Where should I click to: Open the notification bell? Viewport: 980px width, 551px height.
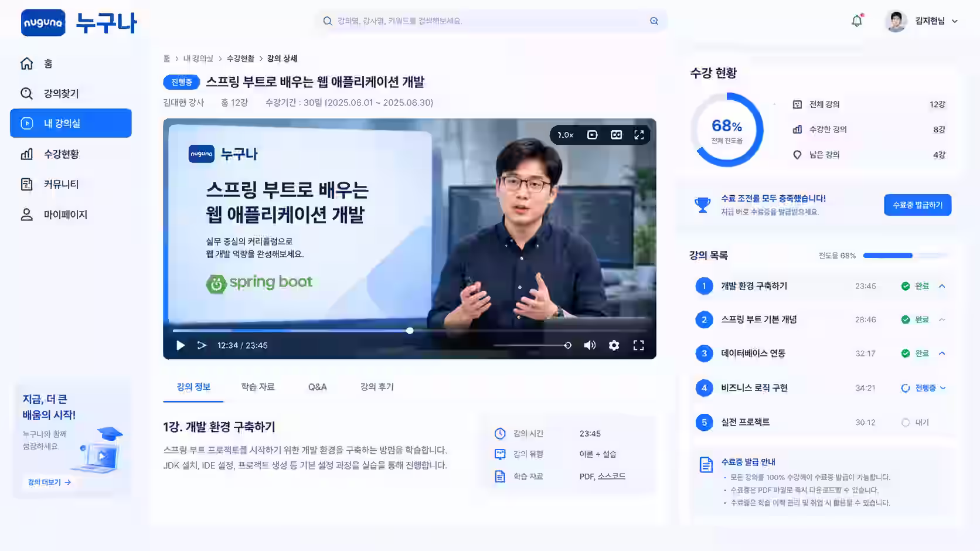point(857,21)
